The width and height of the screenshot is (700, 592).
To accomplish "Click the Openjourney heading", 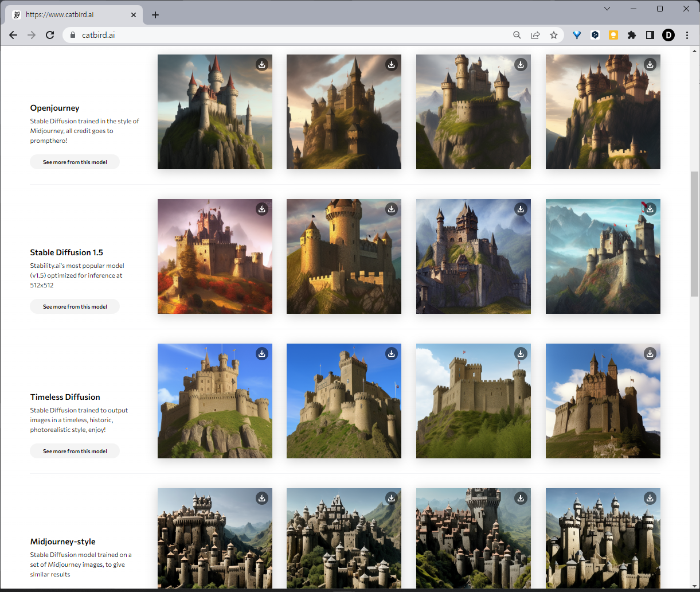I will [x=54, y=108].
